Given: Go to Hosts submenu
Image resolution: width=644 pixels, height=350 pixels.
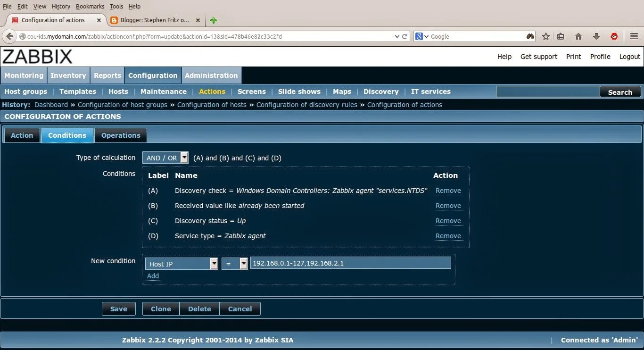Looking at the screenshot, I should pos(118,92).
